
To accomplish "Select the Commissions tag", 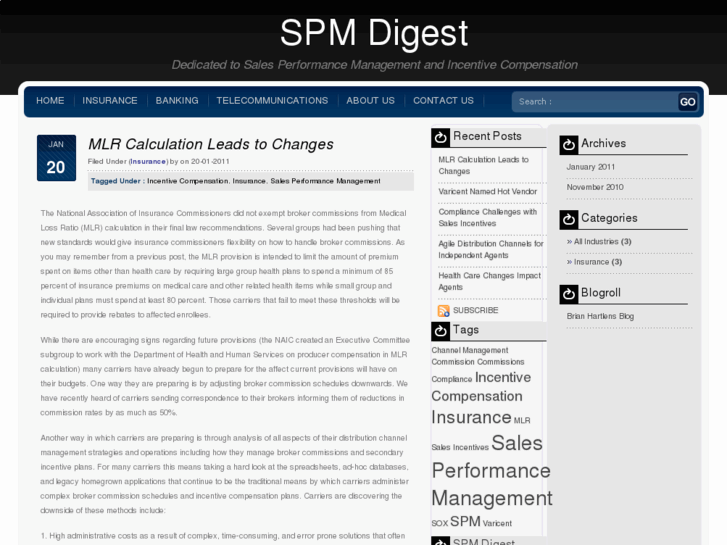I will point(501,362).
